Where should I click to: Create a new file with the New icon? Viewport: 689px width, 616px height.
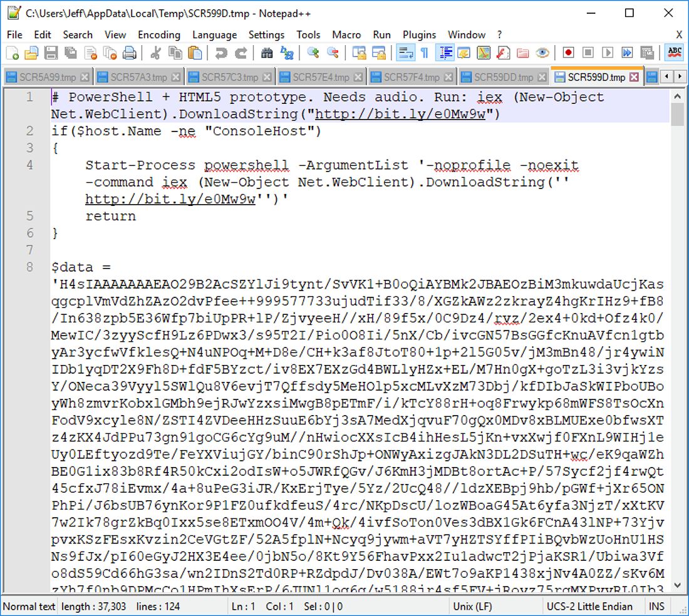[x=12, y=53]
